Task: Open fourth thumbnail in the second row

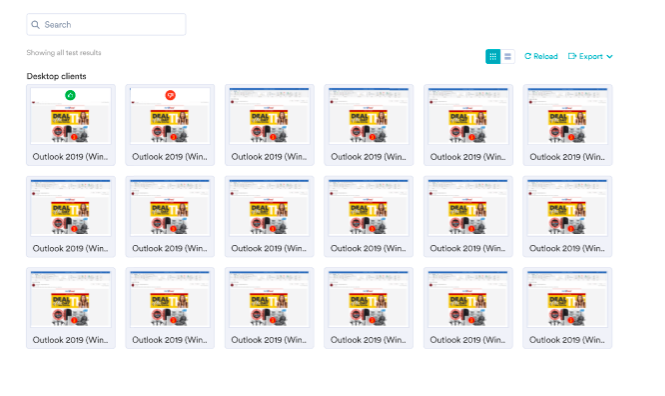Action: click(x=369, y=207)
